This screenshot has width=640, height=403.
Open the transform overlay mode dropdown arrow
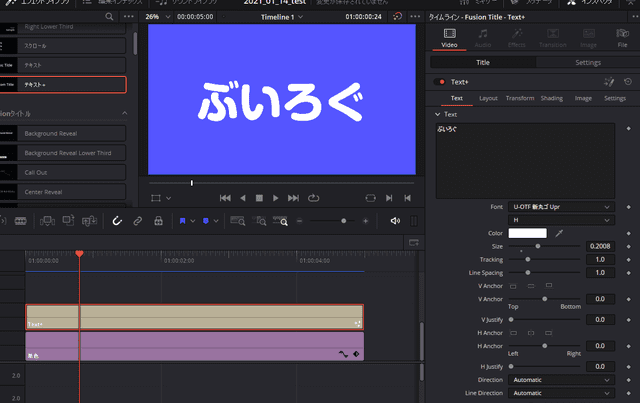point(168,198)
